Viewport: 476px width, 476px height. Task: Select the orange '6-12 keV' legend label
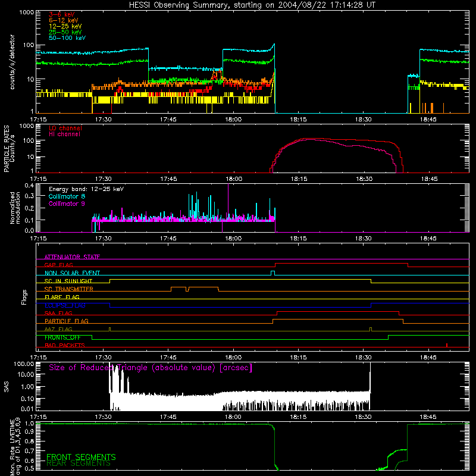pos(64,20)
